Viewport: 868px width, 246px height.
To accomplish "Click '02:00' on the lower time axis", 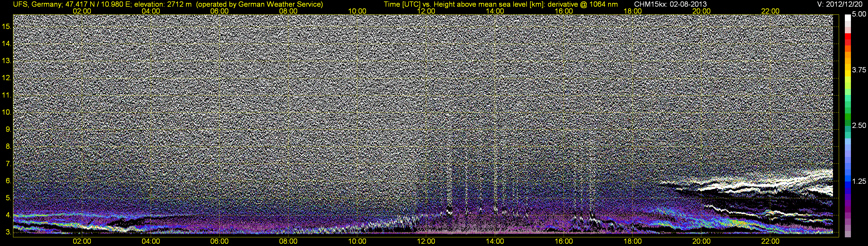I will click(x=82, y=241).
